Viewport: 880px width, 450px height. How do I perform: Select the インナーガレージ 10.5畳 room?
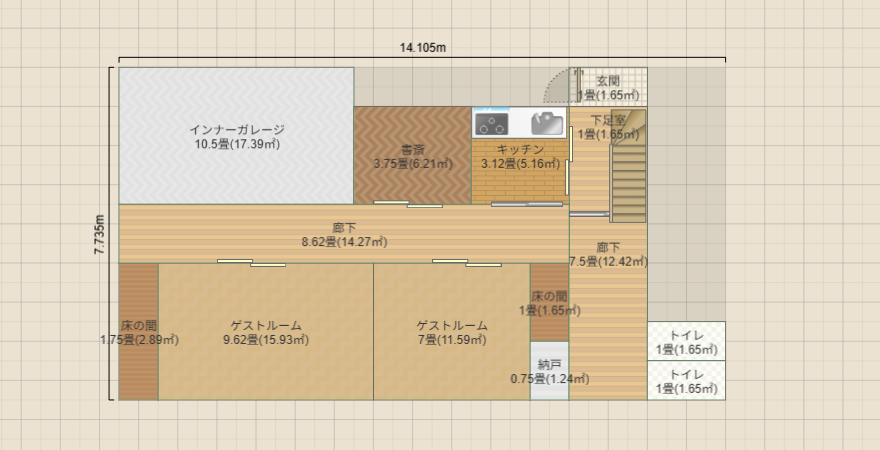(x=236, y=136)
